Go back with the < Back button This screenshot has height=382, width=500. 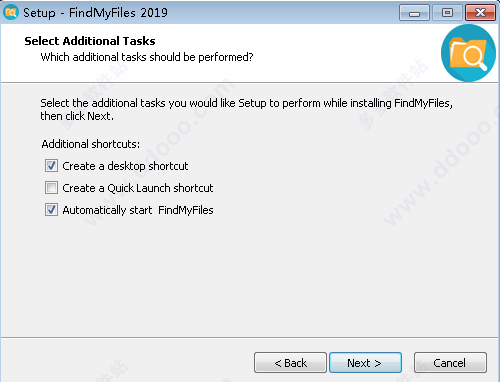[290, 363]
